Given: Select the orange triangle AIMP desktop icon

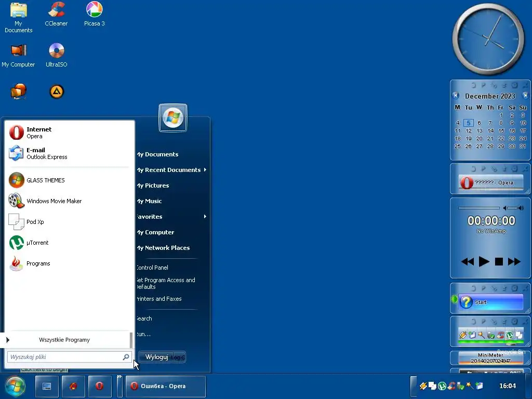Looking at the screenshot, I should (57, 91).
